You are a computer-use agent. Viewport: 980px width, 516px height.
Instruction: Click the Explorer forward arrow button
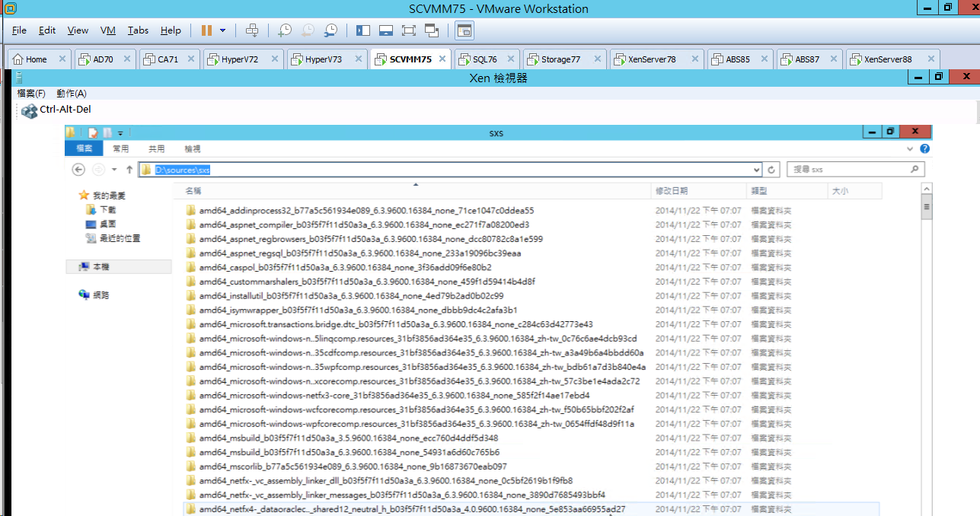pos(98,170)
